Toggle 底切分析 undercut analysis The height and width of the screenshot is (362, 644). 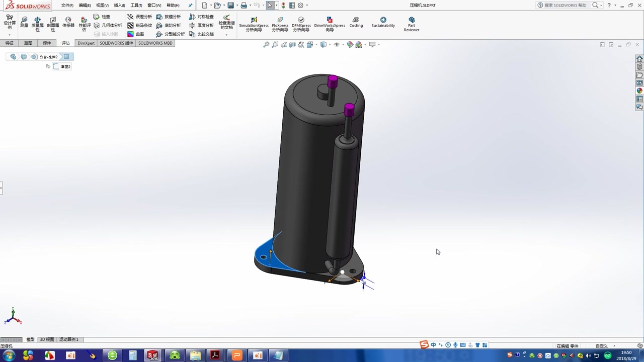tap(168, 25)
